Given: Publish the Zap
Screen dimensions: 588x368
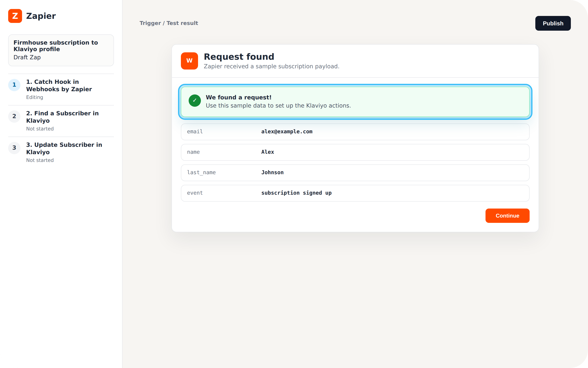Looking at the screenshot, I should coord(553,23).
